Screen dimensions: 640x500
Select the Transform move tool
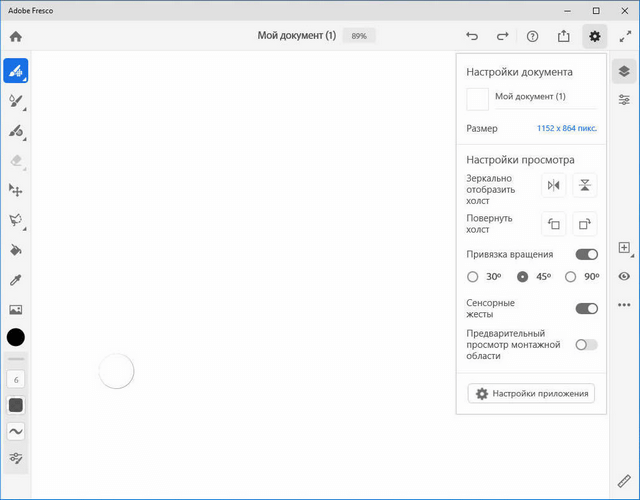16,190
